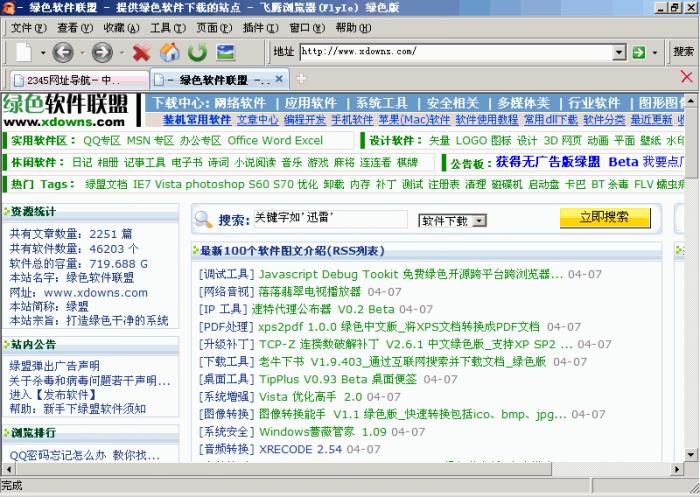Viewport: 700px width, 497px height.
Task: Open the 工具 menu
Action: coord(168,28)
